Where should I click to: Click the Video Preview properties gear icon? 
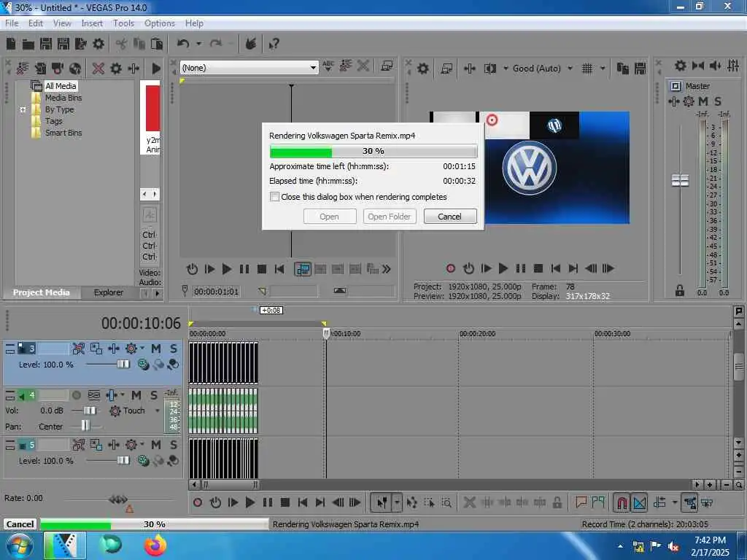[x=422, y=69]
